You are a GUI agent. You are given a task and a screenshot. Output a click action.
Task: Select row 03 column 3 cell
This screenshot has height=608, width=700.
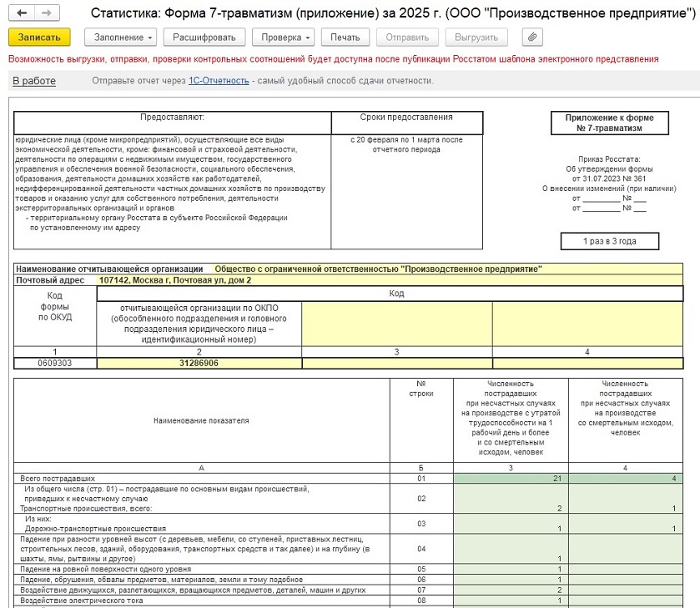tap(511, 524)
